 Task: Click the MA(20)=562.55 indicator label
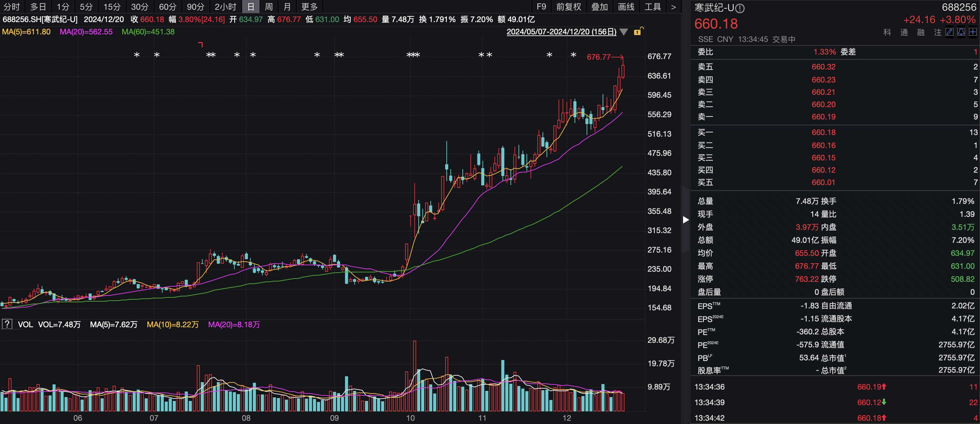86,32
